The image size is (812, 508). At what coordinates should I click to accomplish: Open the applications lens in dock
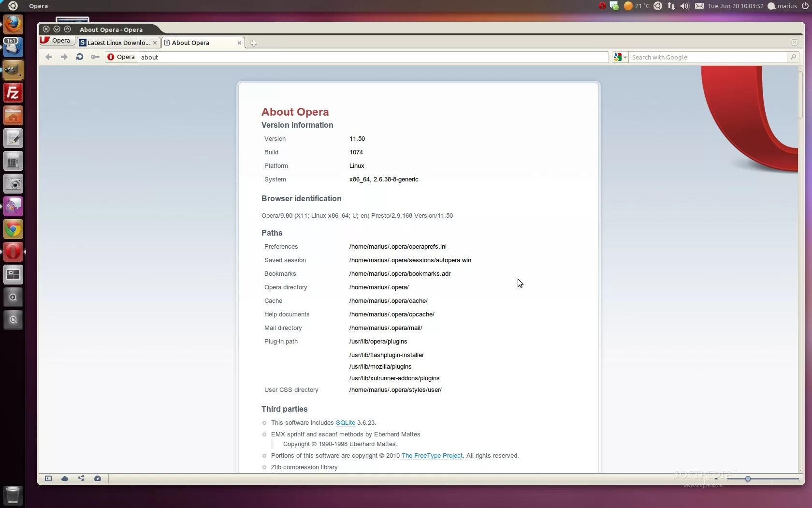[x=13, y=298]
